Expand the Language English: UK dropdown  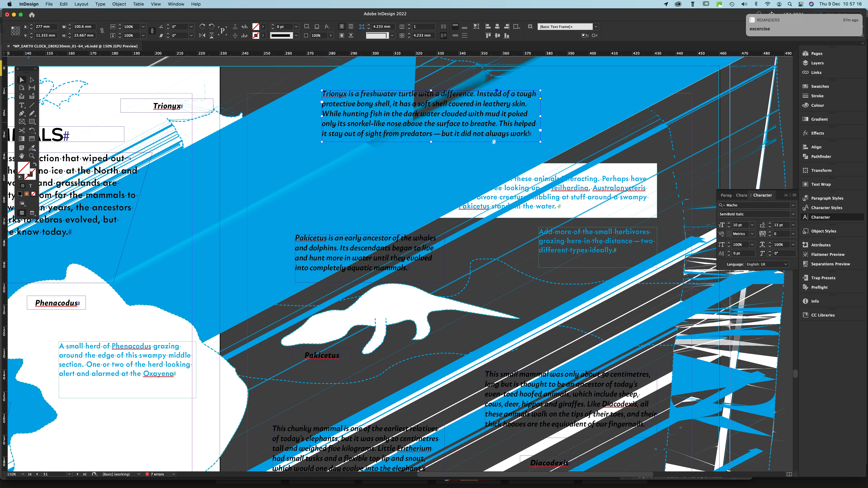pos(785,264)
